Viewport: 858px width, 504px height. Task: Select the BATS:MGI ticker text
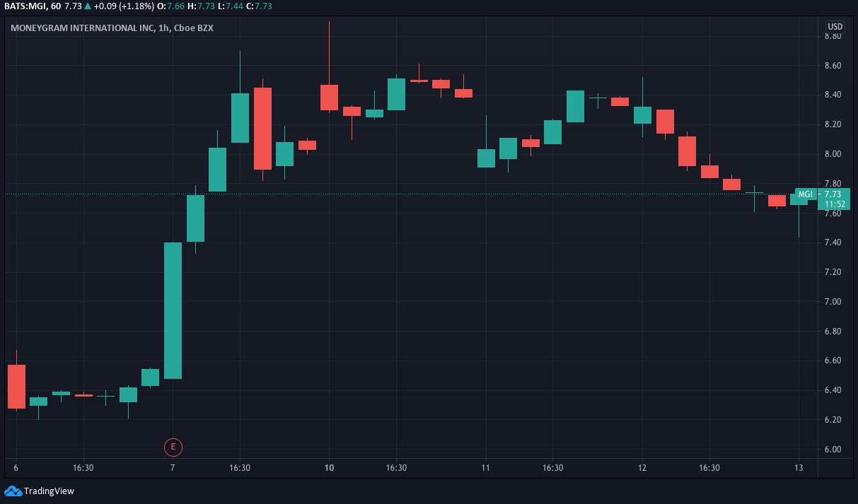[x=25, y=6]
